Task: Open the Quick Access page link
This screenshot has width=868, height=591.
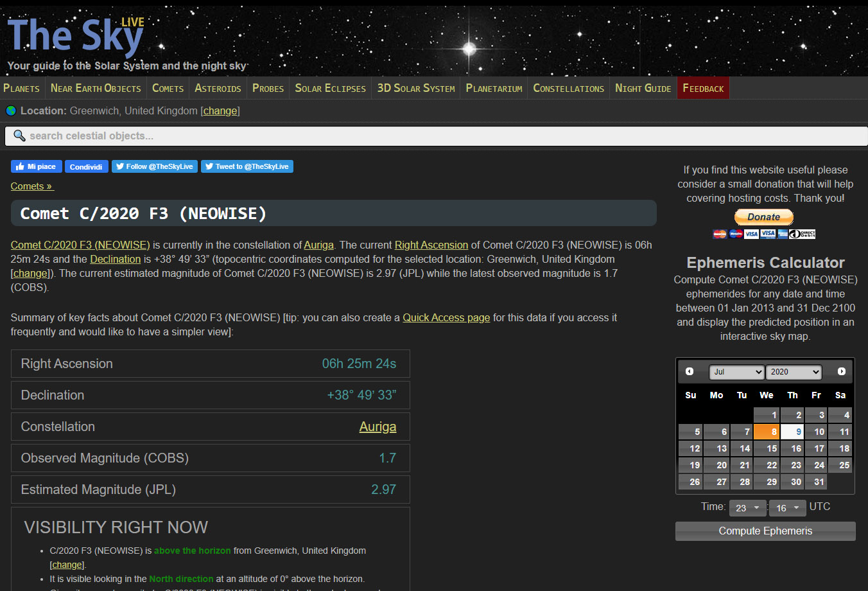Action: pyautogui.click(x=446, y=317)
